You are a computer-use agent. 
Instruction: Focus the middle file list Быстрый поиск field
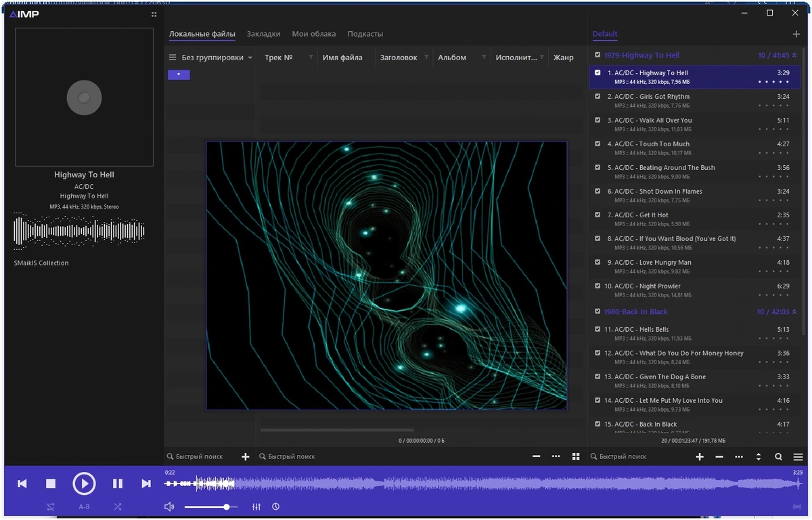click(x=392, y=456)
